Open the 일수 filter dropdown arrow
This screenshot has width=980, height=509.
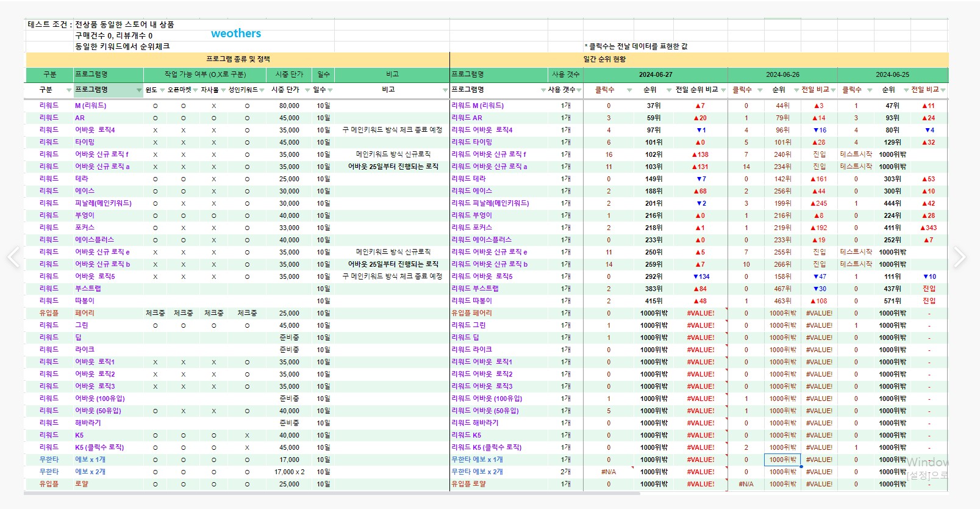coord(330,90)
